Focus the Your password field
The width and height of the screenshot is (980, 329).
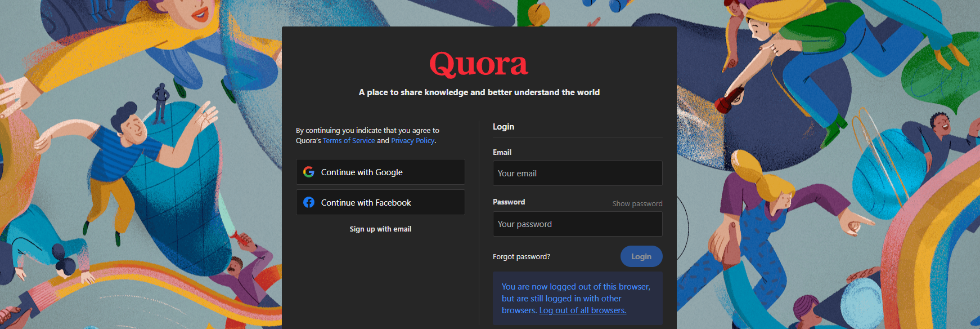[x=577, y=224]
